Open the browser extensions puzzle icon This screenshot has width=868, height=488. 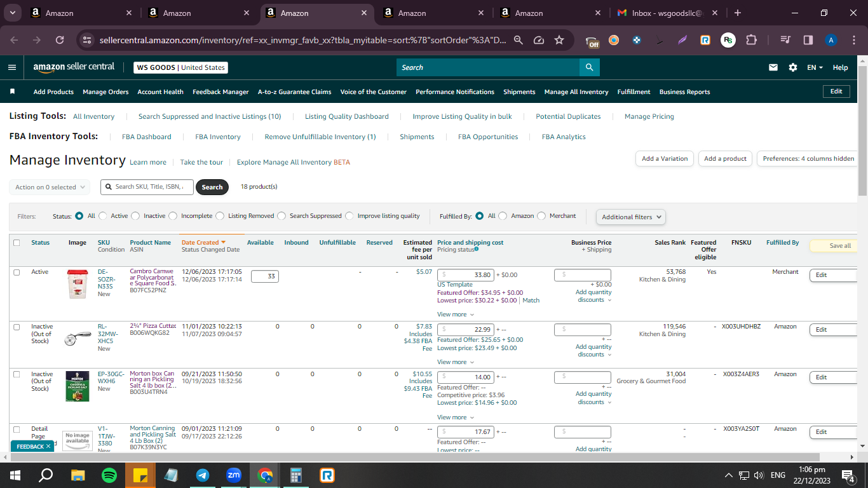pyautogui.click(x=751, y=40)
